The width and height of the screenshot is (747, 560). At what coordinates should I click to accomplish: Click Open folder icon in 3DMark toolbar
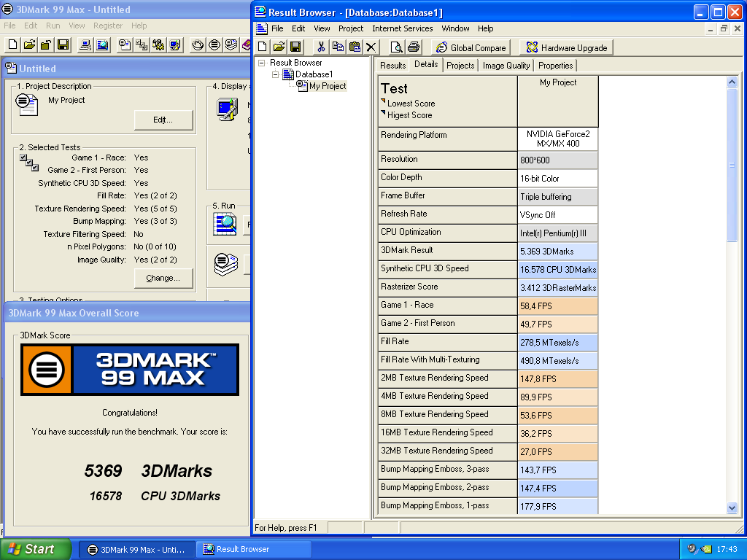tap(29, 45)
